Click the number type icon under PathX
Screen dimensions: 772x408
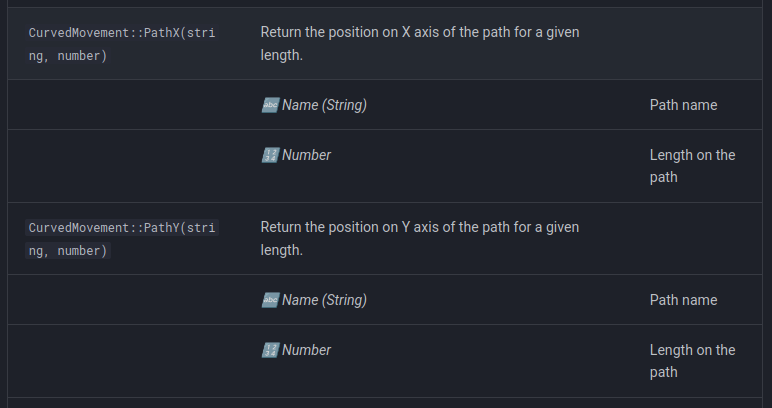coord(269,155)
